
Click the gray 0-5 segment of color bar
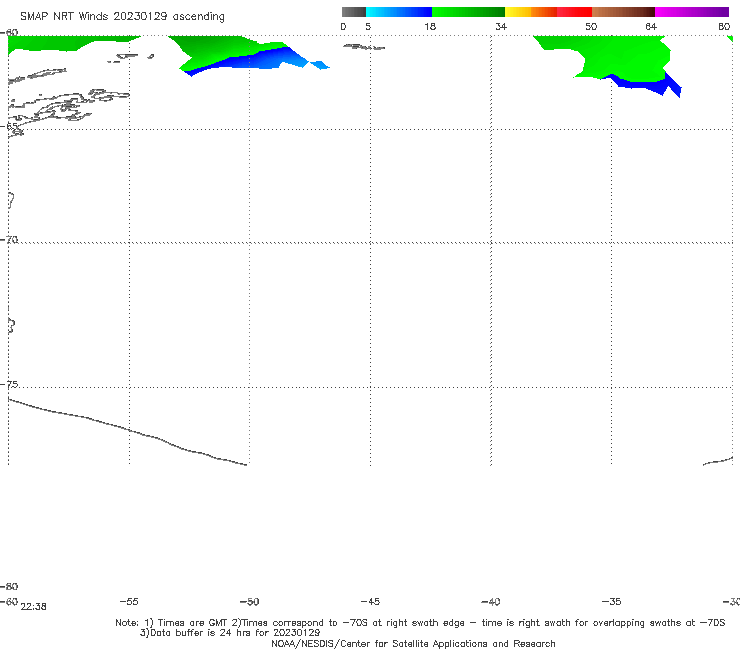353,12
